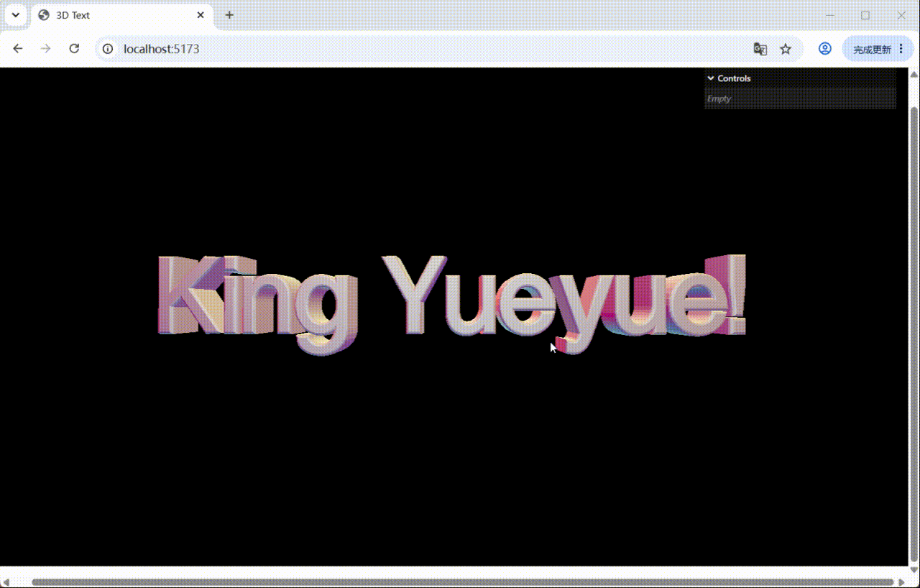Image resolution: width=920 pixels, height=588 pixels.
Task: Reload the localhost page
Action: [x=74, y=49]
